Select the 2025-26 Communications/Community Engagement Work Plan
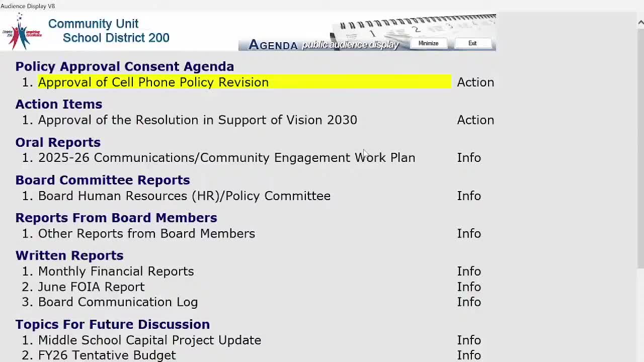Screen dimensions: 644x362 [x=226, y=158]
